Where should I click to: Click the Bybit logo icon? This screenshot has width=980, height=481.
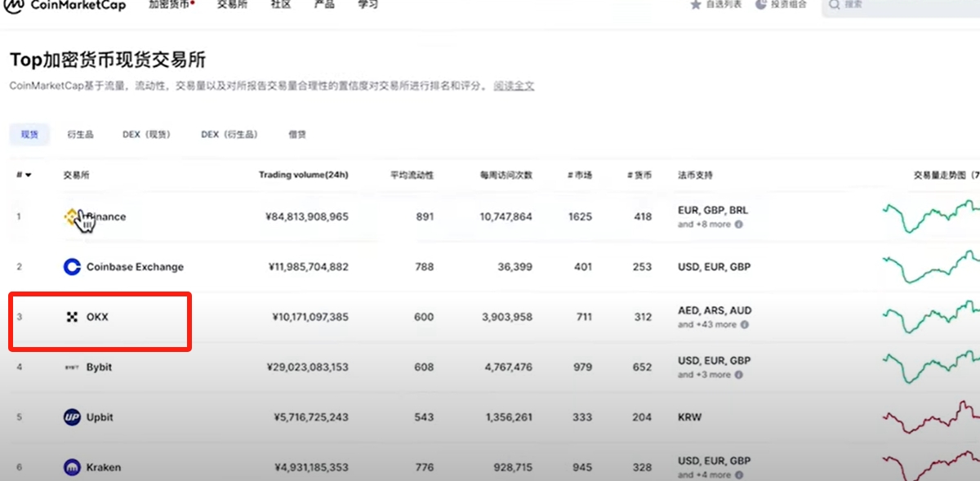pyautogui.click(x=72, y=367)
